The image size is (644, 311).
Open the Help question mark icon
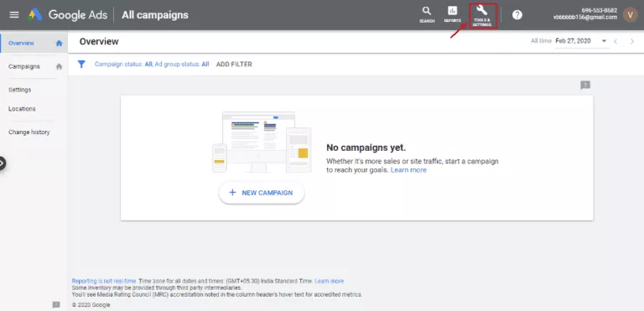coord(517,15)
